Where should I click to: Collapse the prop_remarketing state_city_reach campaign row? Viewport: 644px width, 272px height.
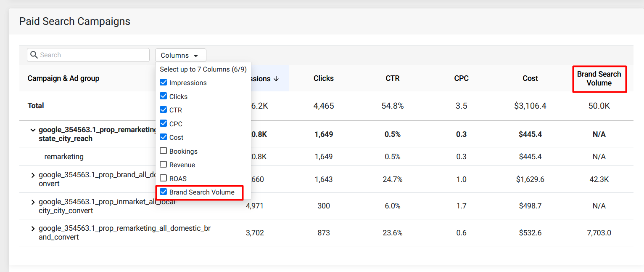point(33,130)
